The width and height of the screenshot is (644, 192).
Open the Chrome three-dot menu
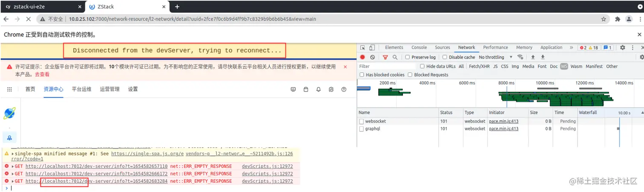click(x=639, y=19)
